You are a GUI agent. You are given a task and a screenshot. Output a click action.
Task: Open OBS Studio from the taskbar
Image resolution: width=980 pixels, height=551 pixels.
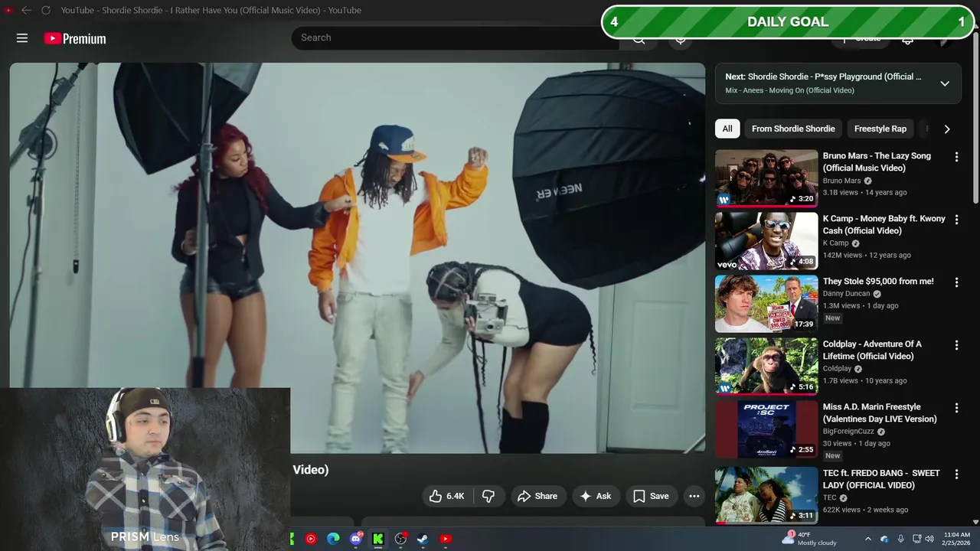coord(400,539)
